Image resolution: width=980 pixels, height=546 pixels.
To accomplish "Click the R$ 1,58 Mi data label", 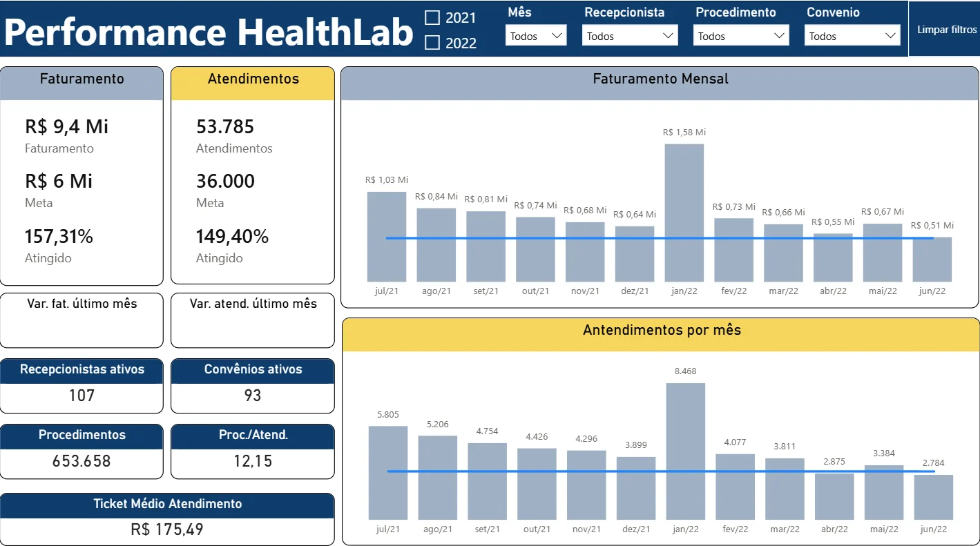I will (x=684, y=132).
